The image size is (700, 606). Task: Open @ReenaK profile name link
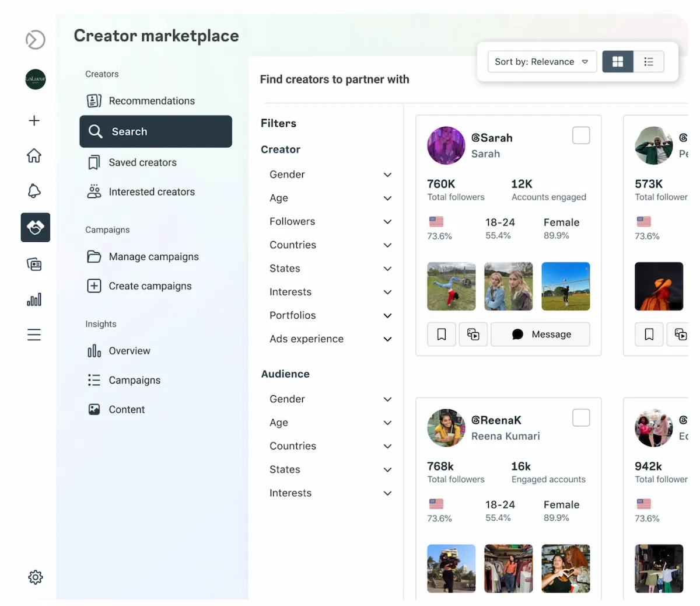496,420
